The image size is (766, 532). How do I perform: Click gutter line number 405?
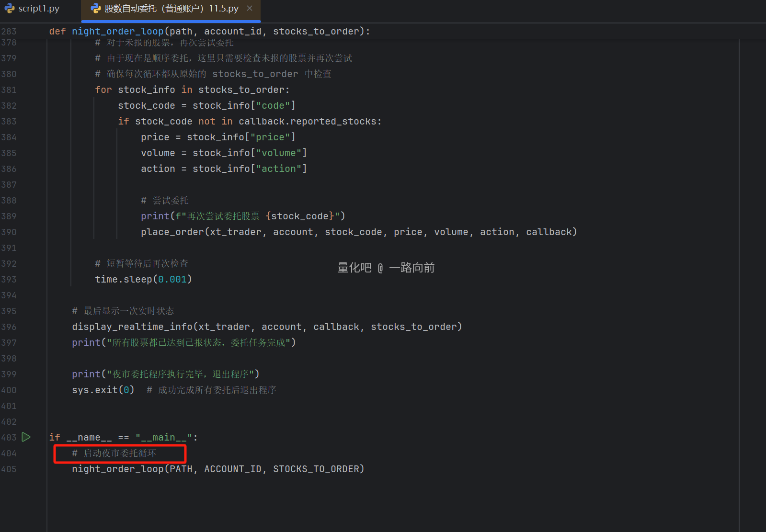9,469
